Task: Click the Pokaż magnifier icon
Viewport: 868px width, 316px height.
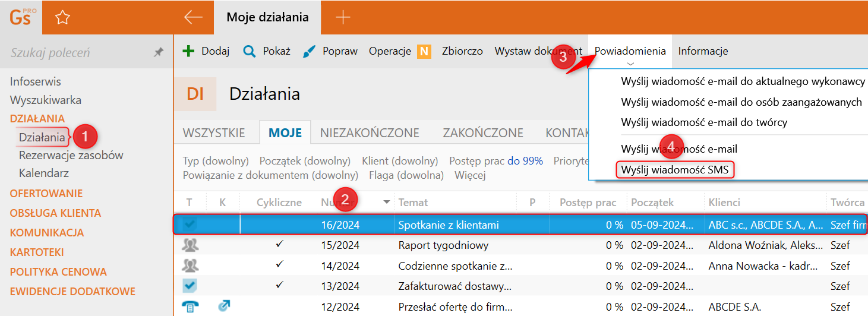Action: [250, 51]
